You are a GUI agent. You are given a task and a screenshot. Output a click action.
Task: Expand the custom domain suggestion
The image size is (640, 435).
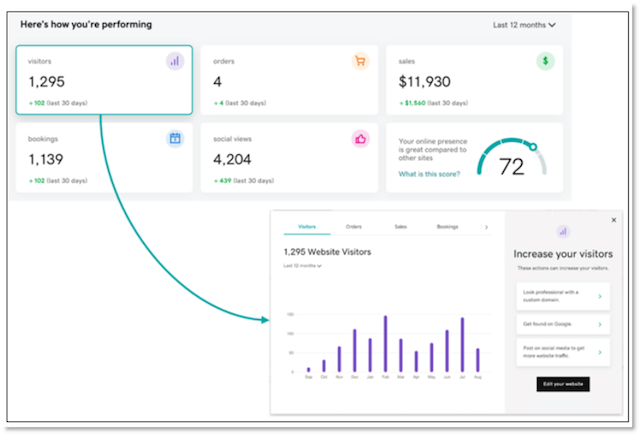click(x=561, y=296)
